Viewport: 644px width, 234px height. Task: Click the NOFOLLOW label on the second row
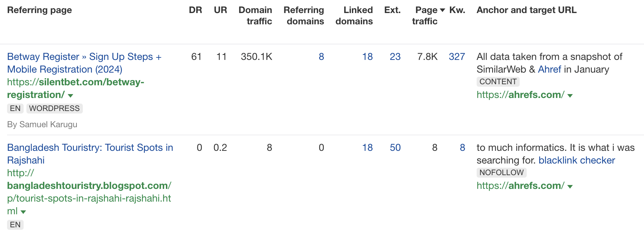(x=501, y=173)
